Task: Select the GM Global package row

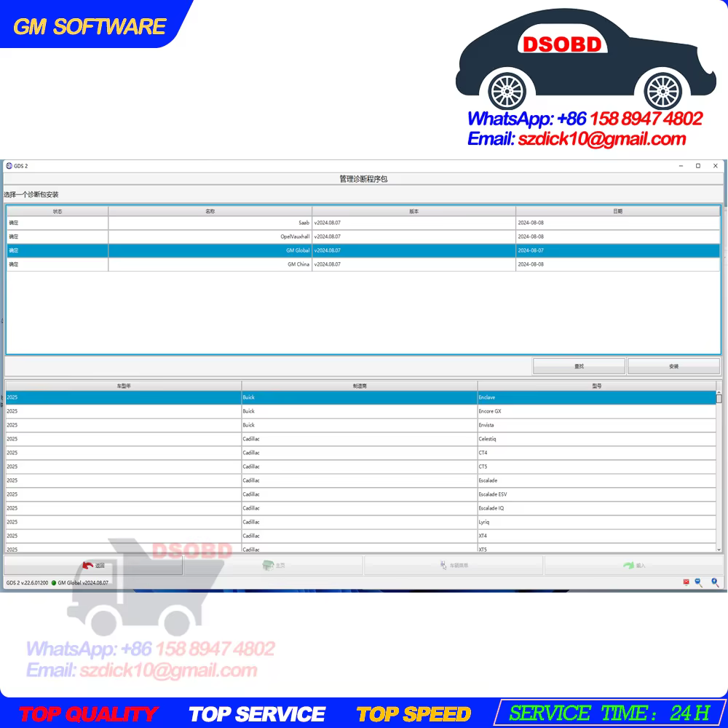Action: point(363,250)
